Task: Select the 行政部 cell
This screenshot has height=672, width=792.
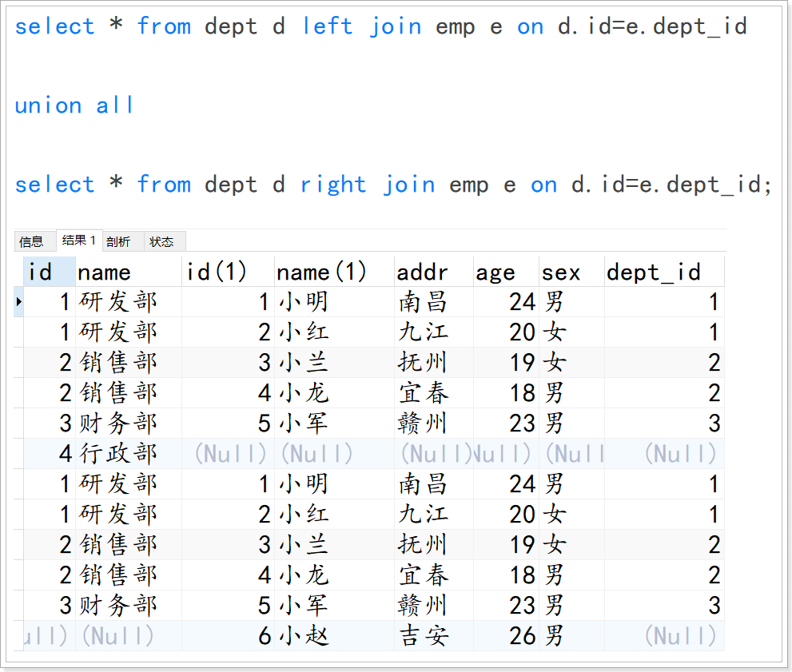Action: 118,454
